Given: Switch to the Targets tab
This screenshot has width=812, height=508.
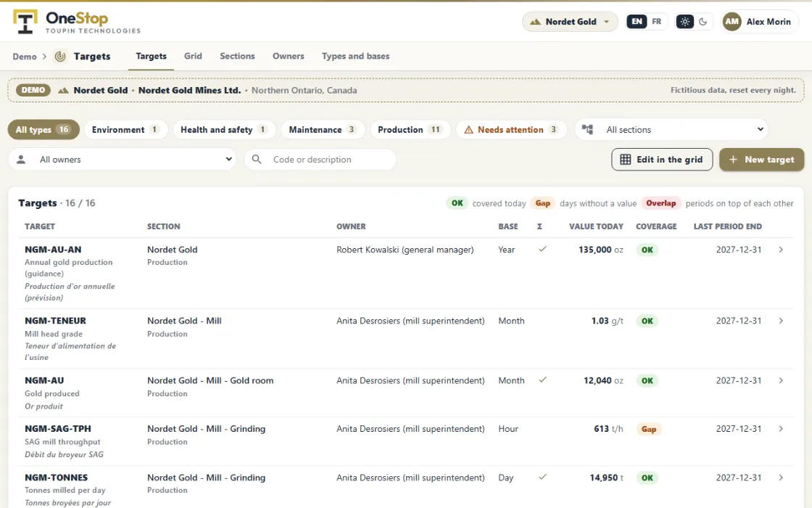Looking at the screenshot, I should (x=152, y=56).
